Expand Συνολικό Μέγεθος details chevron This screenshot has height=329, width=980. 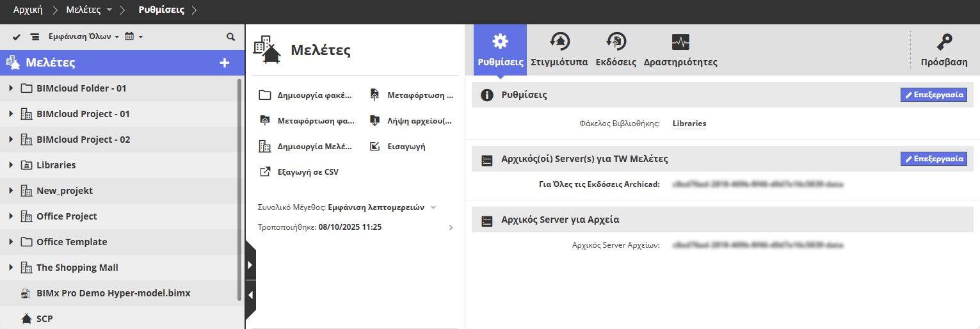(433, 207)
